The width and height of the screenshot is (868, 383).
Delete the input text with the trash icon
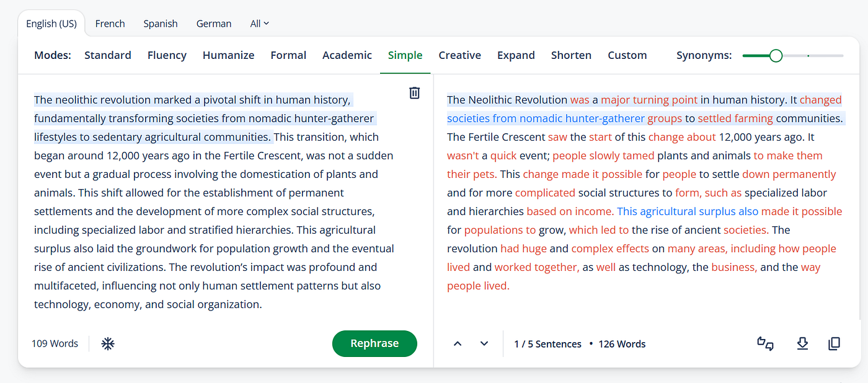[x=414, y=93]
